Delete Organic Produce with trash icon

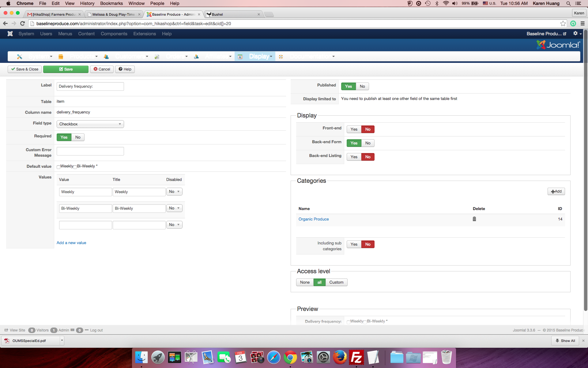[474, 219]
